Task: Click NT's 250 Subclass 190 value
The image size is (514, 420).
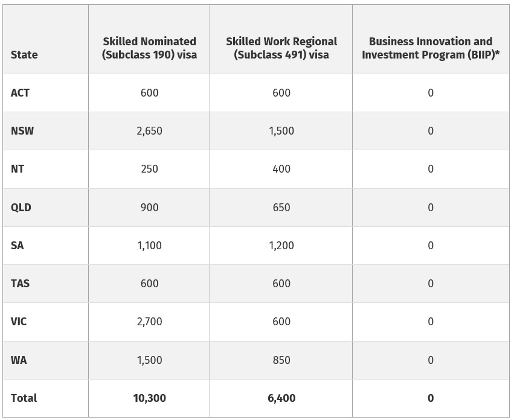Action: [149, 169]
